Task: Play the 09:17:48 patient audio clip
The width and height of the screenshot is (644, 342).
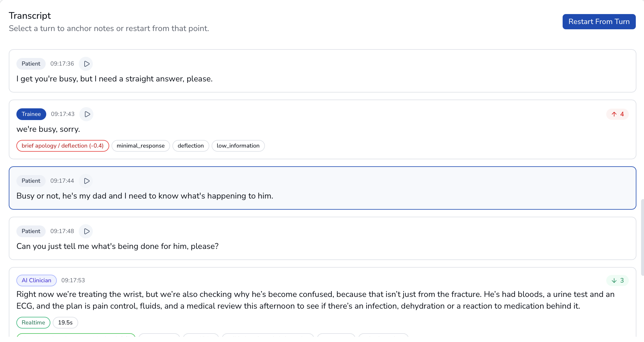Action: pos(86,231)
